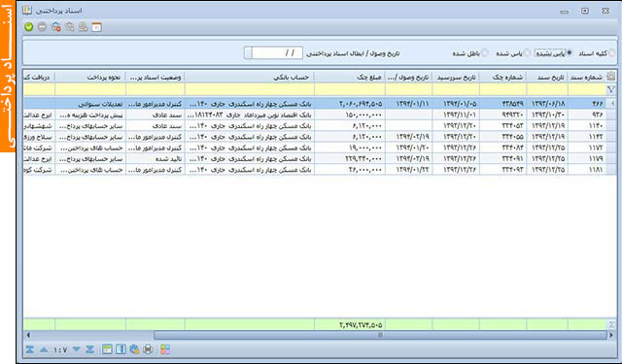Sort by حساب بانکی column header
This screenshot has height=364, width=622.
(x=250, y=78)
